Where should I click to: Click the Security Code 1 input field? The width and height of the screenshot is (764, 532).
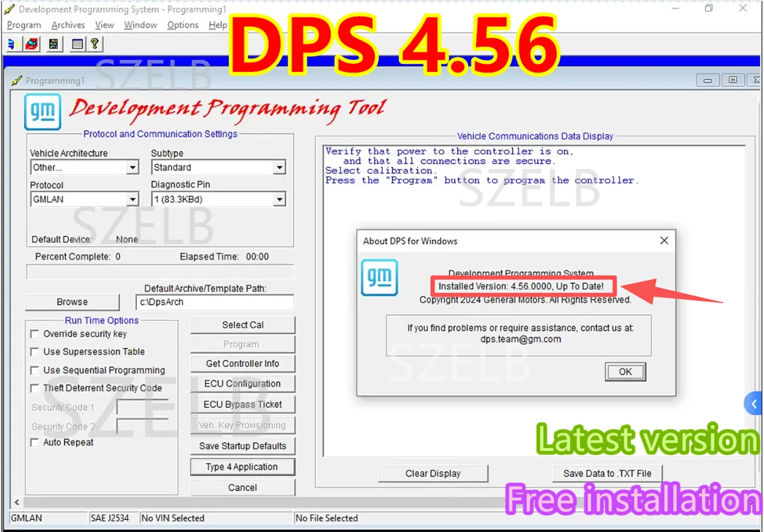[x=143, y=407]
